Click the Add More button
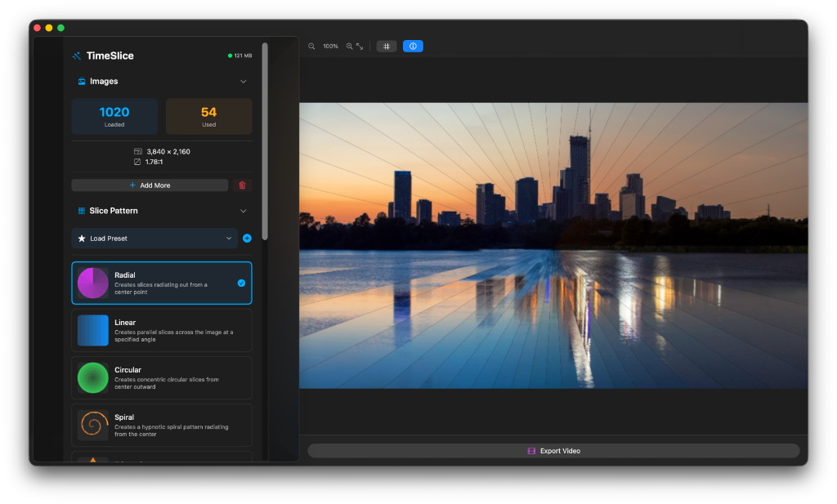 150,185
